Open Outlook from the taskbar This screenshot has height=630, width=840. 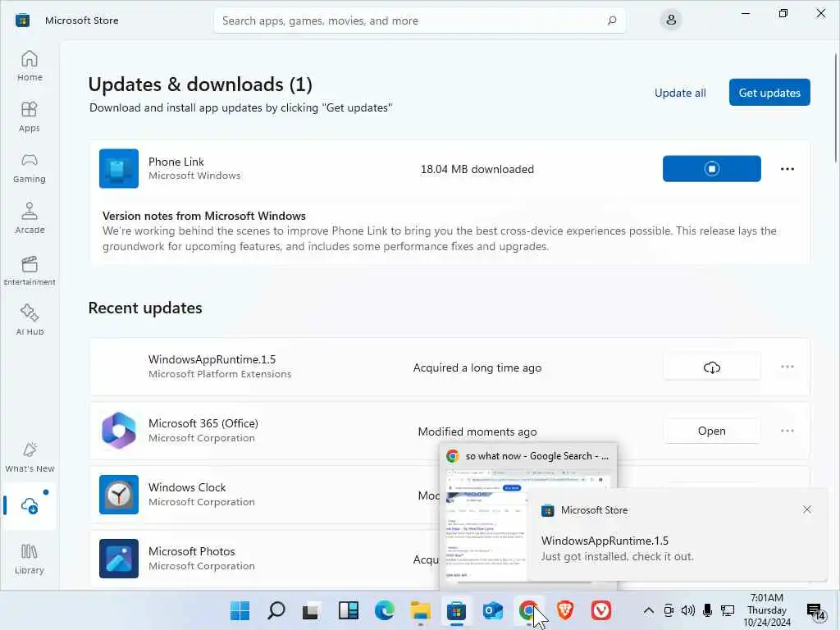(x=492, y=610)
